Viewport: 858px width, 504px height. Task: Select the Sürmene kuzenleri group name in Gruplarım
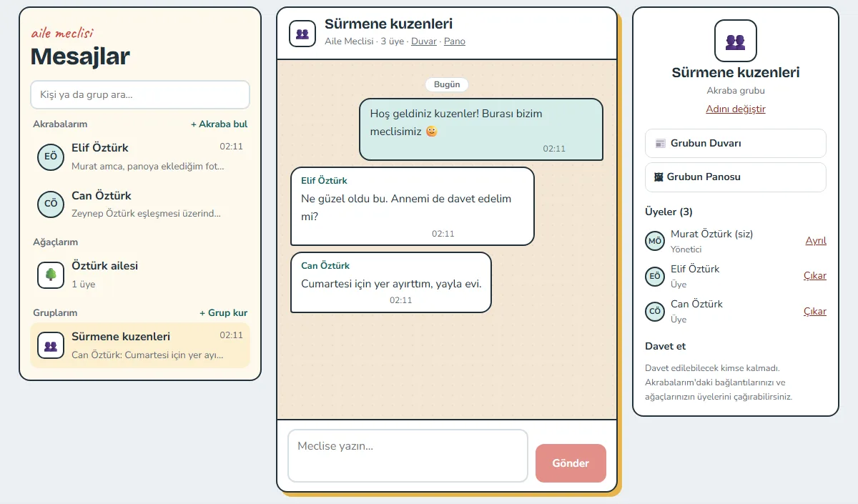(121, 337)
